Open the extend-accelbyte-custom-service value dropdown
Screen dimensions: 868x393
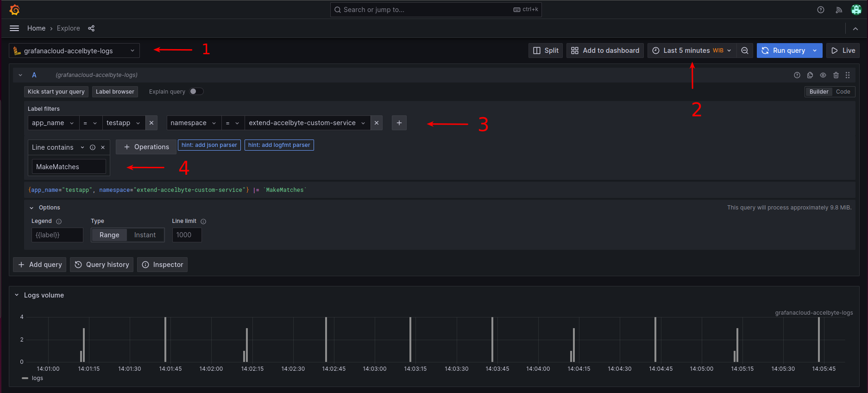pyautogui.click(x=307, y=123)
